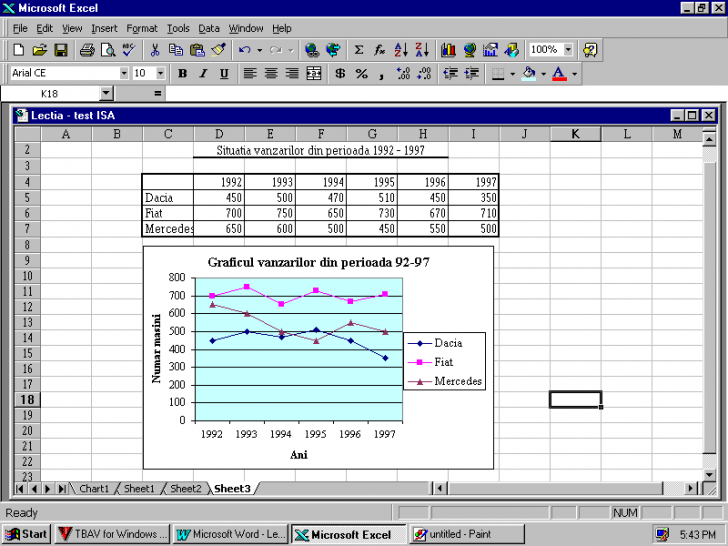The height and width of the screenshot is (546, 728).
Task: Copy selection with Copy icon
Action: (x=176, y=50)
